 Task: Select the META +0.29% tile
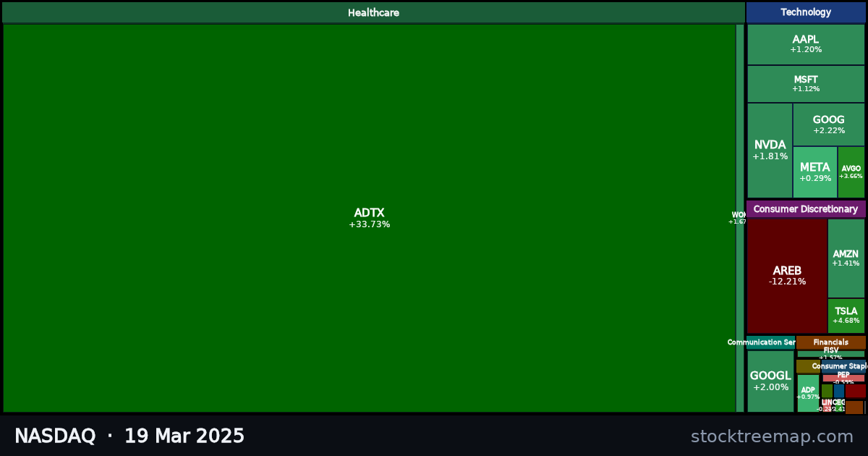tap(815, 172)
